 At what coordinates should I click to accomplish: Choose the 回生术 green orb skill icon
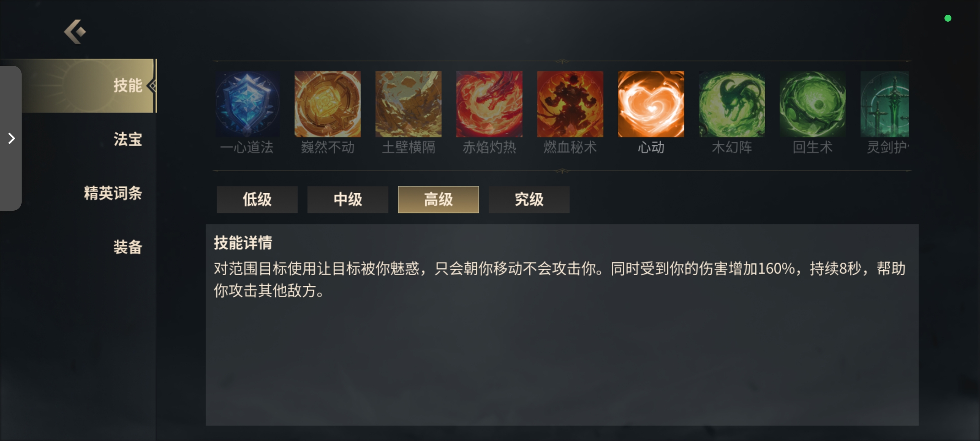(813, 104)
